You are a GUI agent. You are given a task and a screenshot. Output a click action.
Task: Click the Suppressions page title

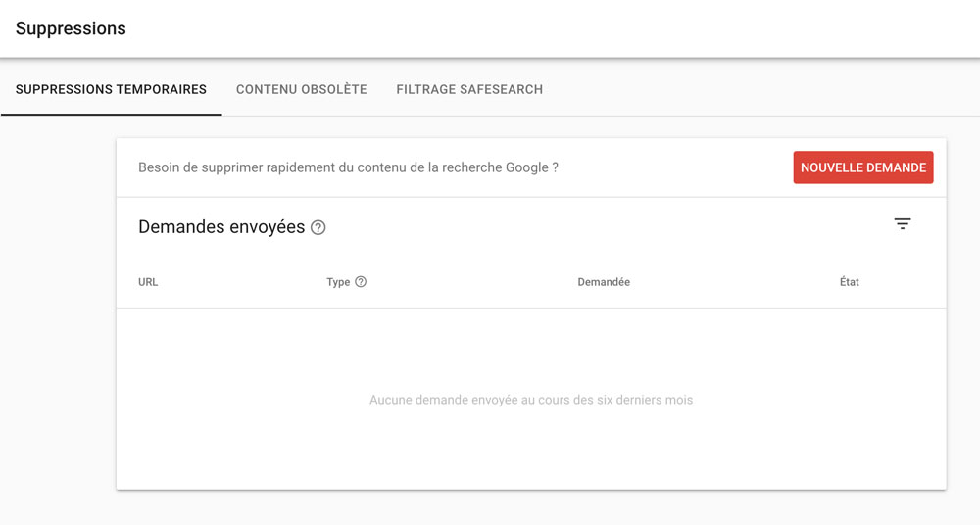(71, 28)
